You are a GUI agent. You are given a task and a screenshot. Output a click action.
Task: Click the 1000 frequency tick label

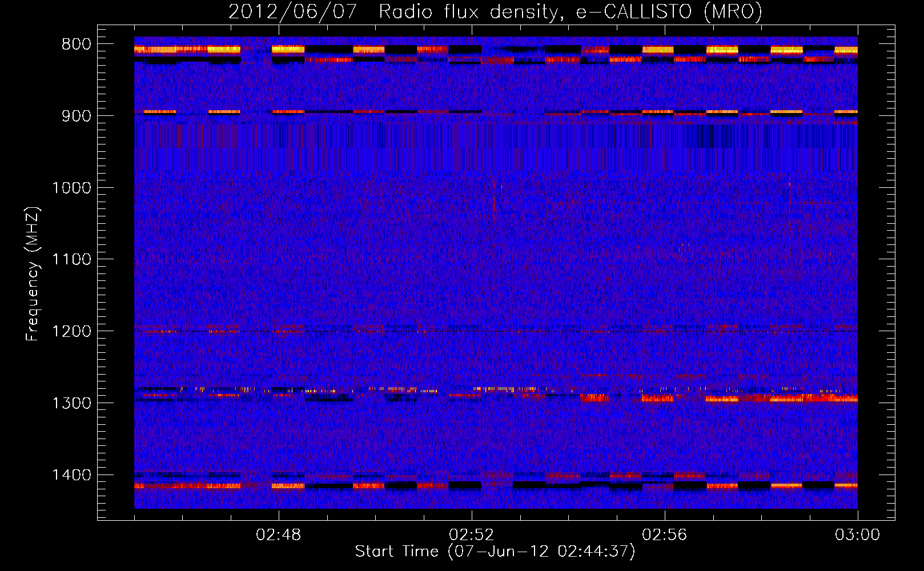pos(71,188)
